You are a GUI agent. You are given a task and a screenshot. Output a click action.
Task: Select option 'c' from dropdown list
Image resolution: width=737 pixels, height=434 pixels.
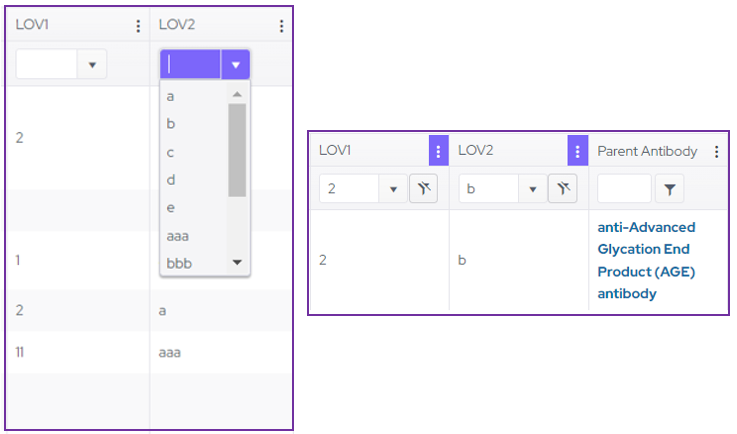171,152
